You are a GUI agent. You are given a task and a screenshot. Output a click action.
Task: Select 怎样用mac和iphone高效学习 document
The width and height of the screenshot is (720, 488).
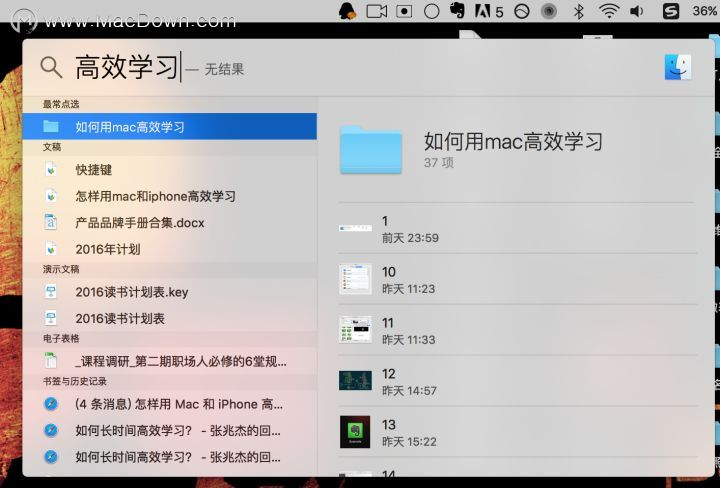pyautogui.click(x=169, y=196)
